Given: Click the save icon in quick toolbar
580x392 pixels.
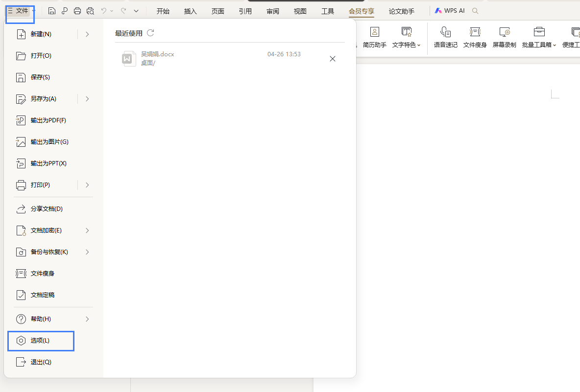Looking at the screenshot, I should 52,11.
